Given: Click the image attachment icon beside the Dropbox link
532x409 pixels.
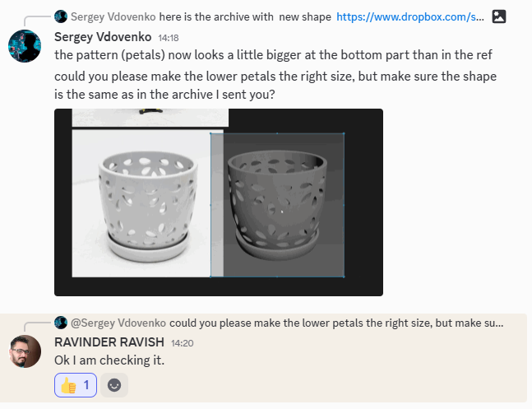Looking at the screenshot, I should tap(499, 16).
